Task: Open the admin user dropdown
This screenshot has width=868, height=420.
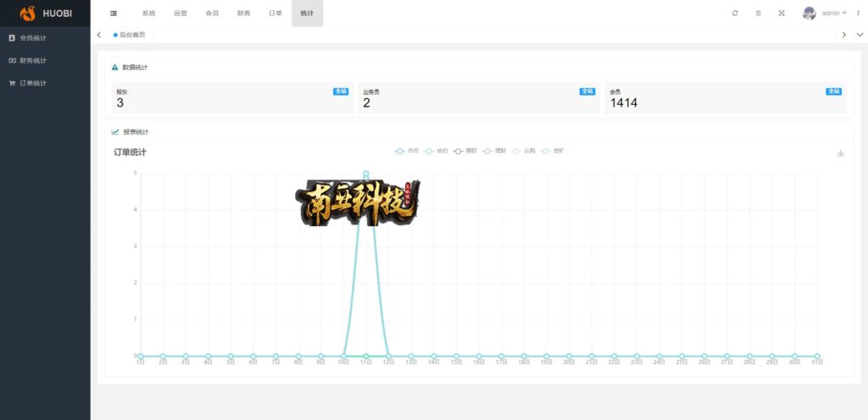Action: (834, 14)
